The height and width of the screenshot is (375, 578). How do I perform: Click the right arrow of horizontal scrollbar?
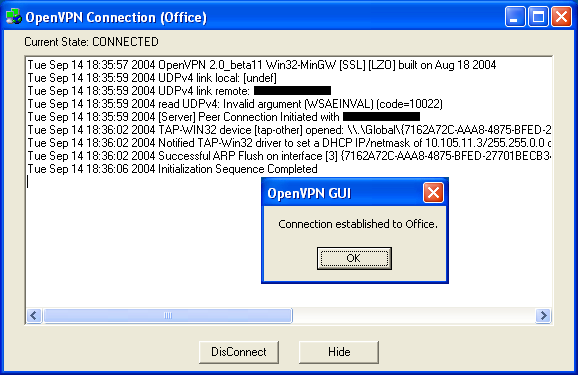pyautogui.click(x=543, y=316)
